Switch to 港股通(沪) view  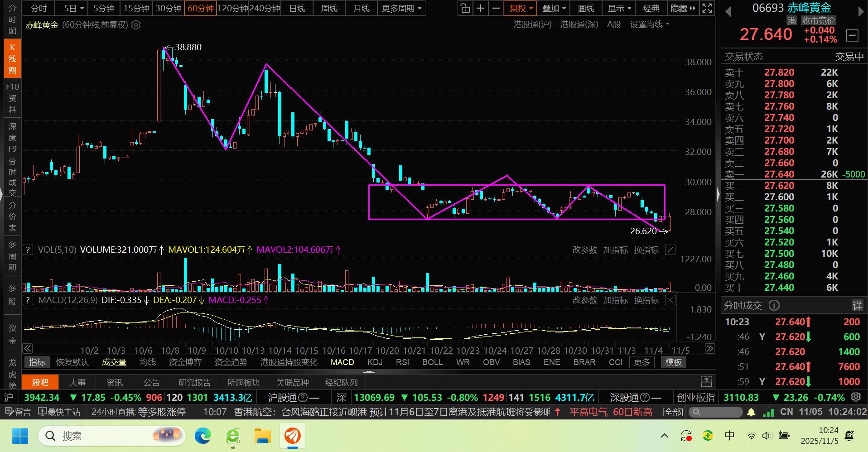(x=532, y=24)
